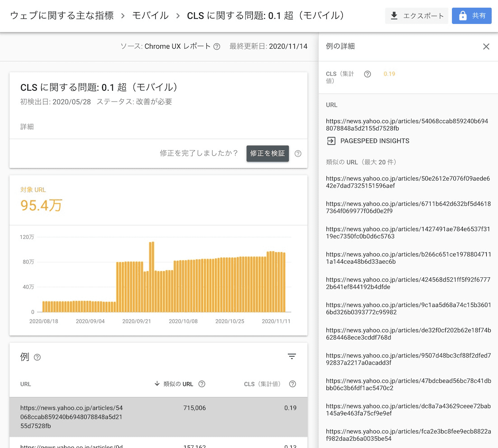Click the help icon beside 修正を検証 button

[298, 154]
